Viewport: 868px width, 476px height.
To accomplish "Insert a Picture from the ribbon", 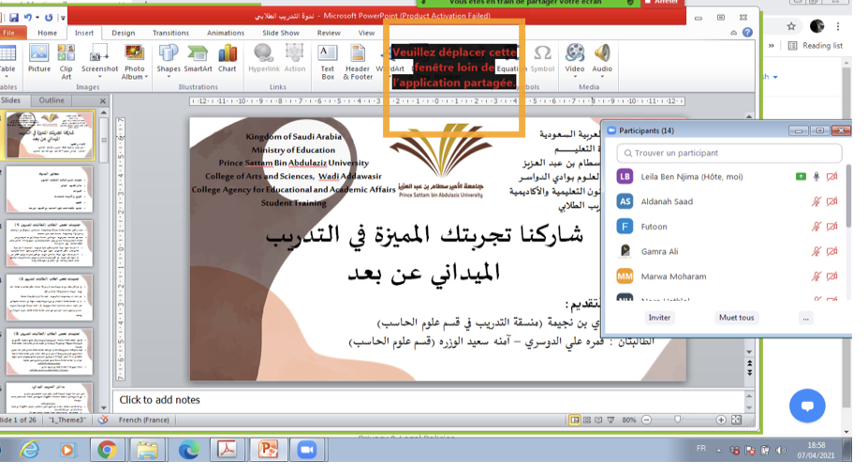I will click(x=39, y=57).
